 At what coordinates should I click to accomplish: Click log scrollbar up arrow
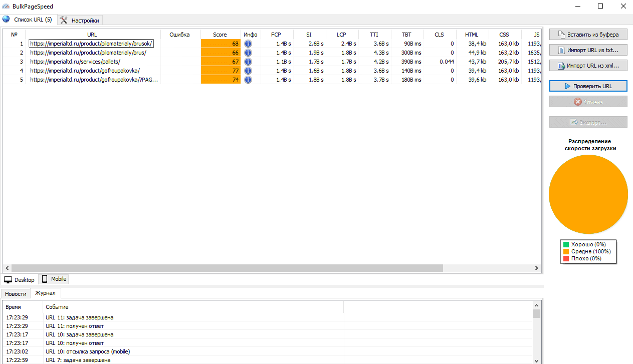click(x=537, y=304)
